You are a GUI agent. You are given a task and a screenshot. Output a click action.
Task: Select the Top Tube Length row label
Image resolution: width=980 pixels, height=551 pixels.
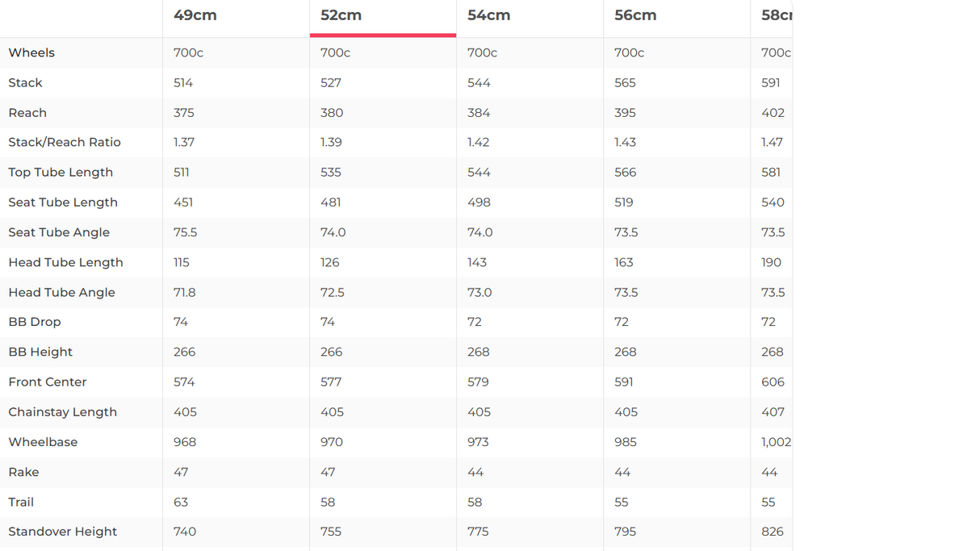tap(61, 172)
